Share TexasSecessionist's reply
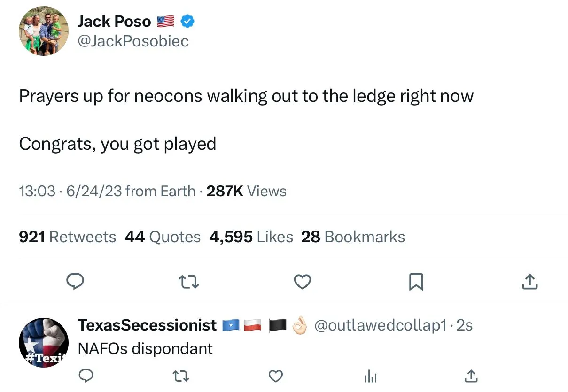Image resolution: width=568 pixels, height=392 pixels. click(x=471, y=376)
